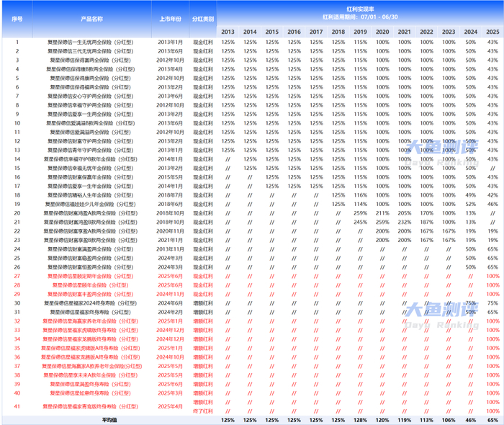The image size is (504, 425).
Task: Click '复星保德信保得康B款两全保险（分红型）' product name
Action: click(90, 69)
